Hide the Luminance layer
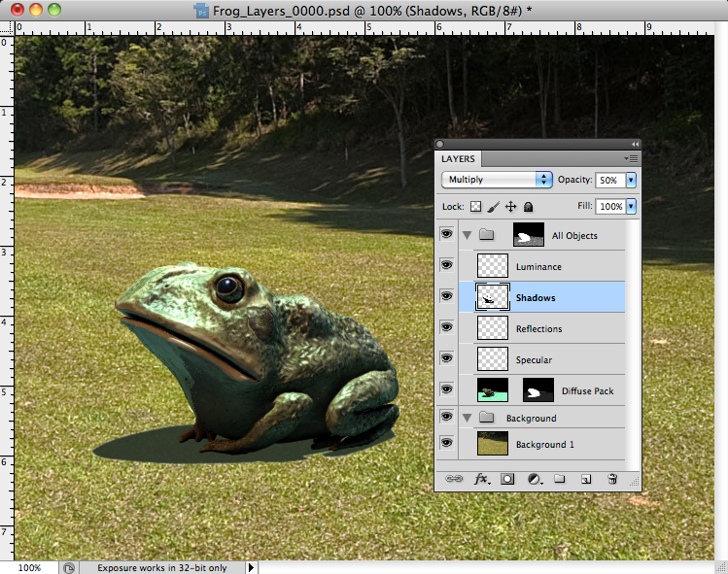This screenshot has width=728, height=574. 446,266
